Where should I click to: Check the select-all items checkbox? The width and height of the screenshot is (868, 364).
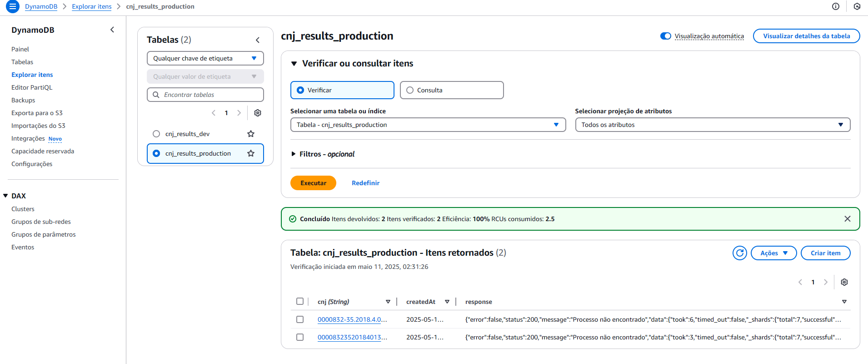point(300,301)
